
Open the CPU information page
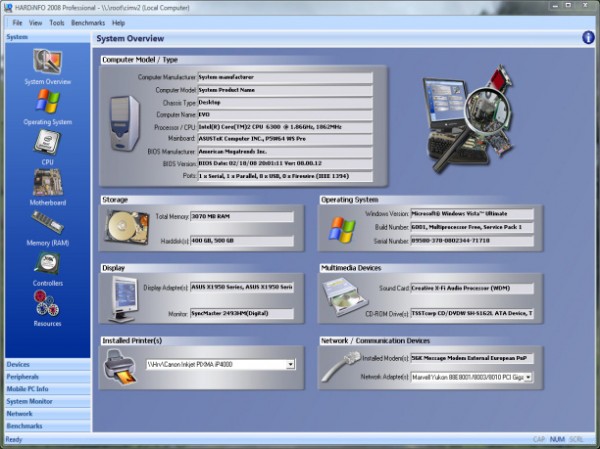point(47,143)
